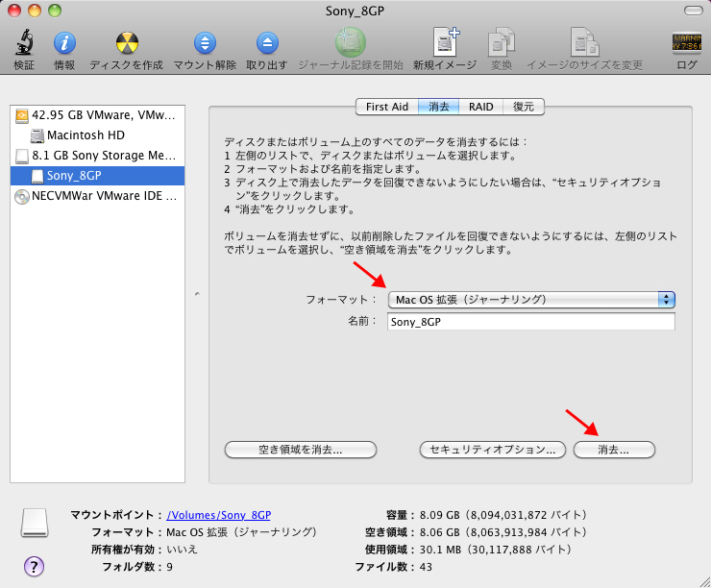
Task: Switch to the RAID tab
Action: [x=480, y=107]
